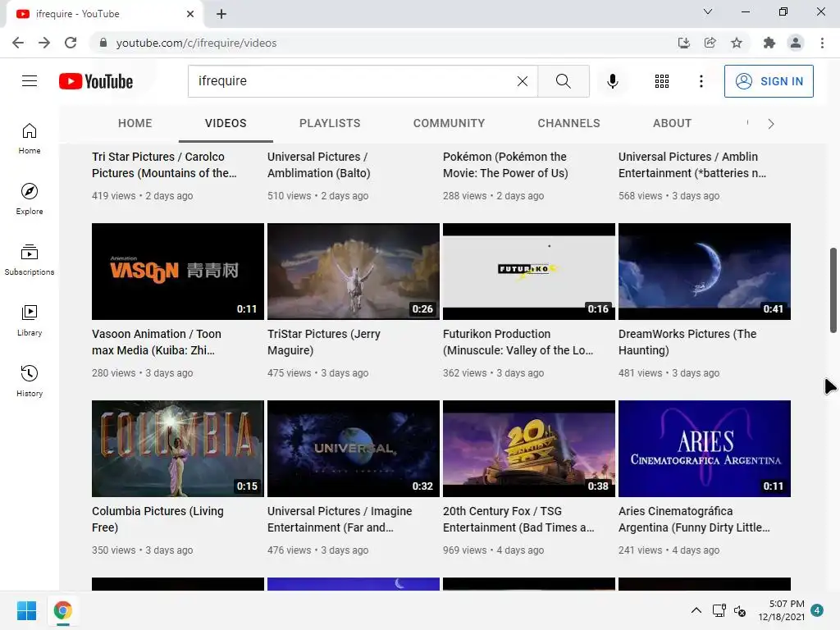Screen dimensions: 840x630
Task: Click the search magnifier button
Action: click(x=563, y=81)
